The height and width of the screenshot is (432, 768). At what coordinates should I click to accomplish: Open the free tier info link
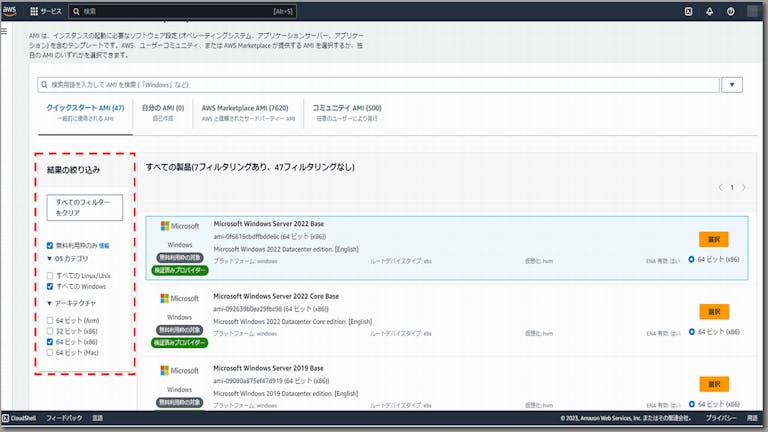point(104,246)
